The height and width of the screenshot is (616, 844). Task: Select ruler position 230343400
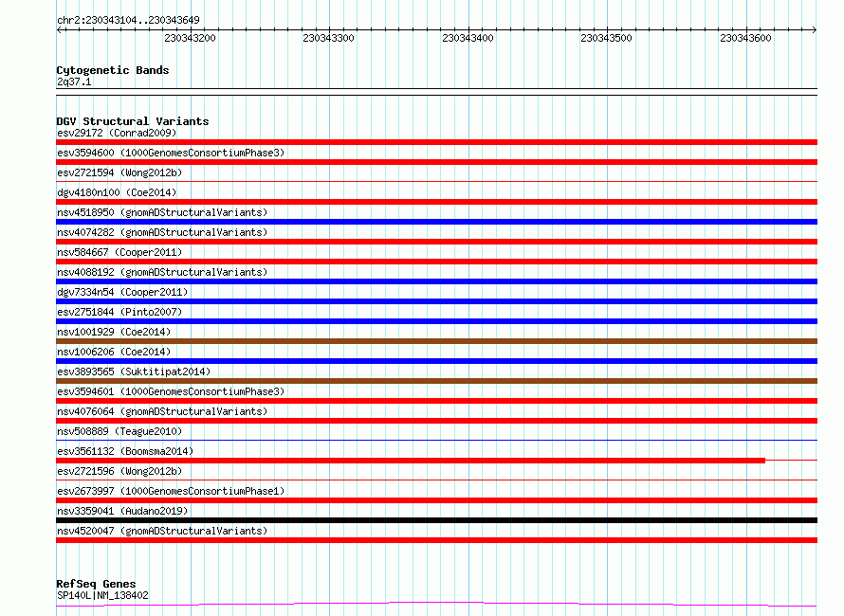pos(468,38)
